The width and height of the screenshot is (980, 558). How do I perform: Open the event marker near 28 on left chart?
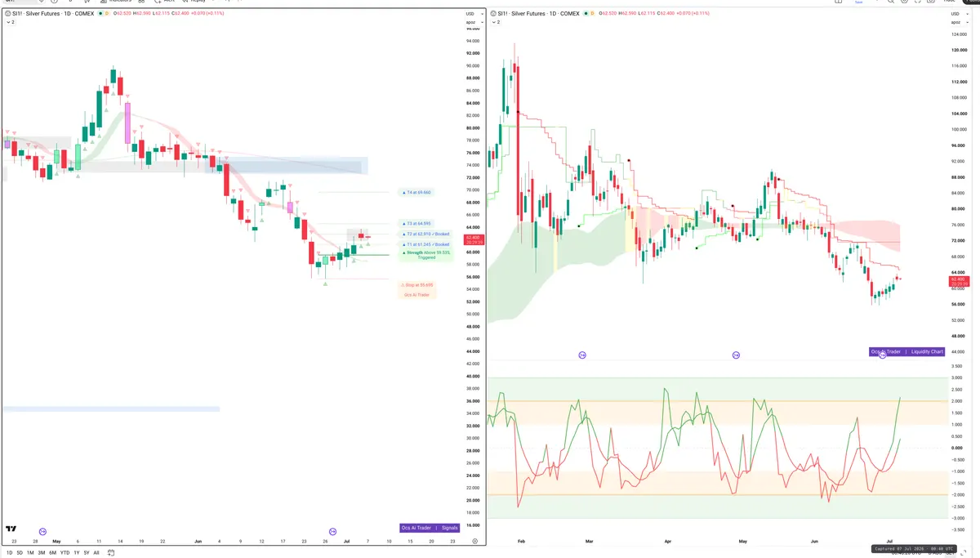tap(42, 531)
